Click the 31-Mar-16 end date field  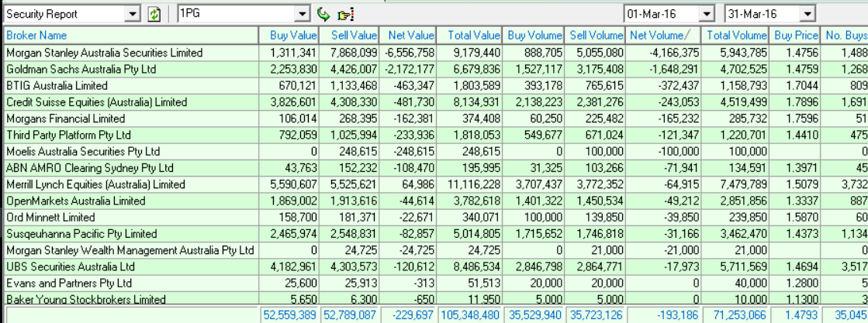pos(763,14)
